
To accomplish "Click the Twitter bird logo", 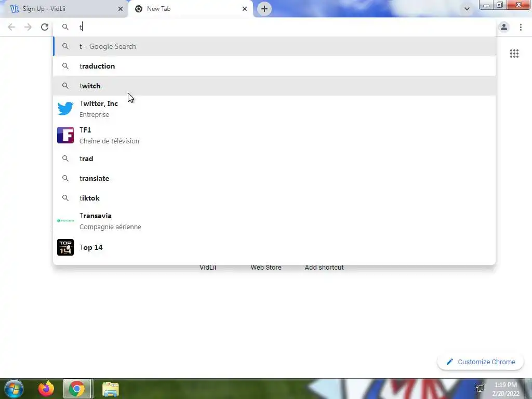I will coord(65,109).
